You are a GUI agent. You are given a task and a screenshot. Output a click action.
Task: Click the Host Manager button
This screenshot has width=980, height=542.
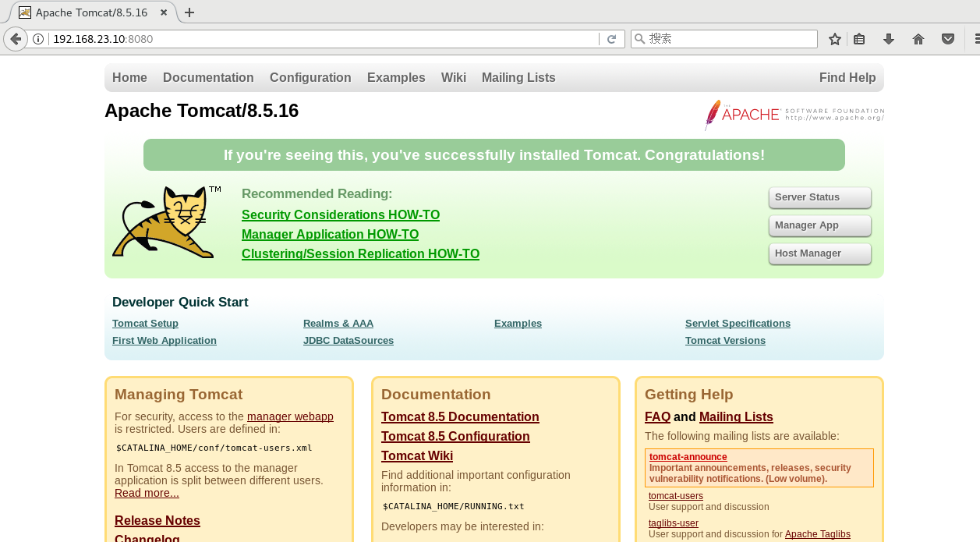coord(819,253)
